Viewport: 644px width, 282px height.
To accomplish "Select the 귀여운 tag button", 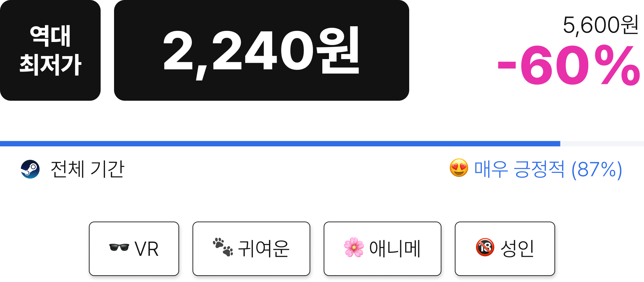I will pyautogui.click(x=251, y=249).
